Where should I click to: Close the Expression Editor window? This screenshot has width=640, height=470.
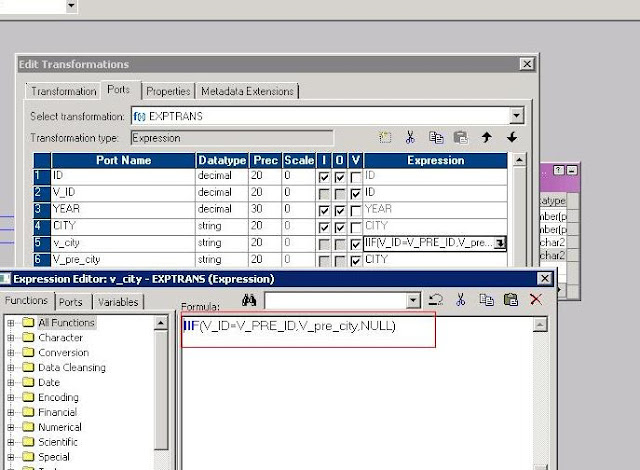(x=545, y=279)
